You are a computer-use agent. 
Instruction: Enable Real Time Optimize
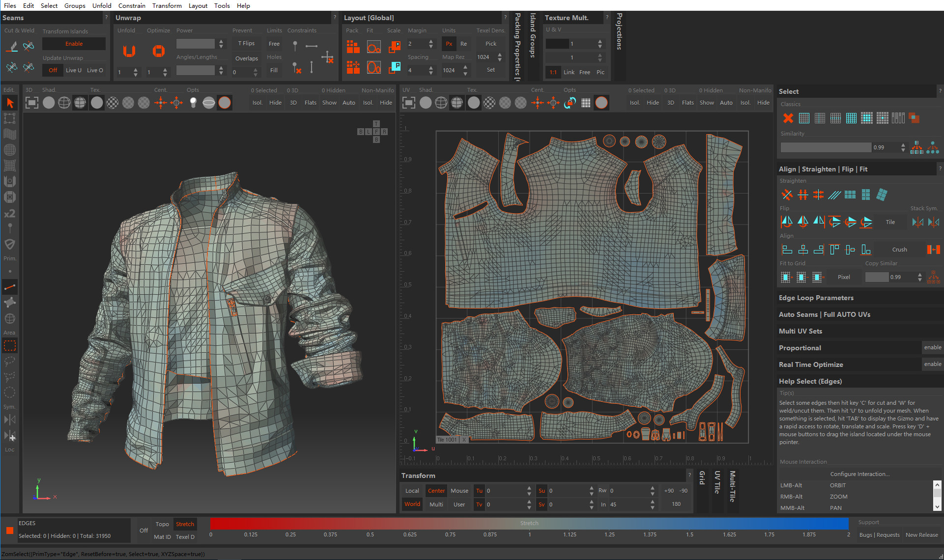click(x=932, y=364)
